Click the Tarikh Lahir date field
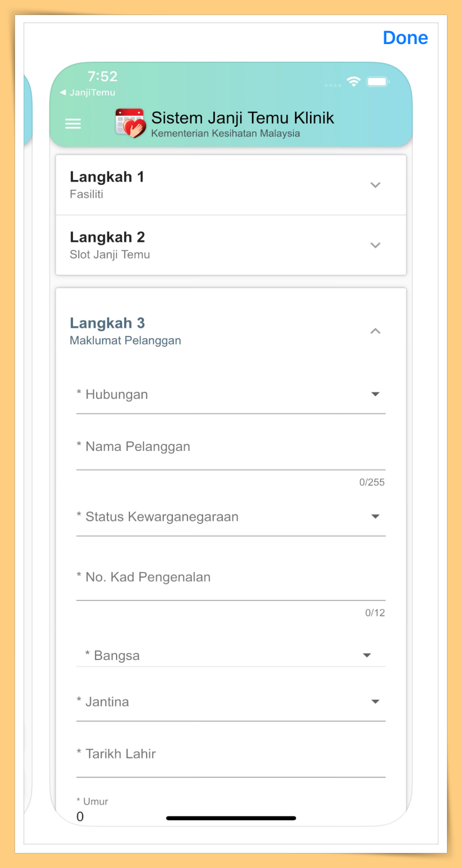Screen dimensions: 462x868 tap(231, 755)
